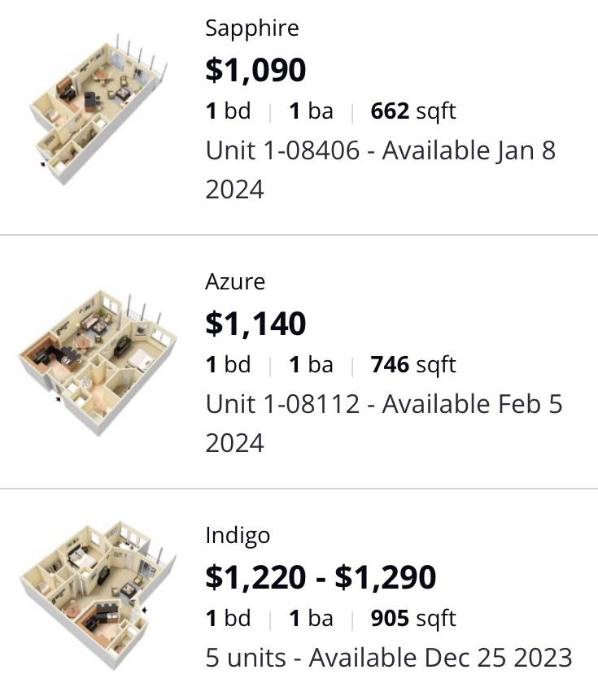
Task: Select the 905 sqft size label
Action: click(412, 619)
